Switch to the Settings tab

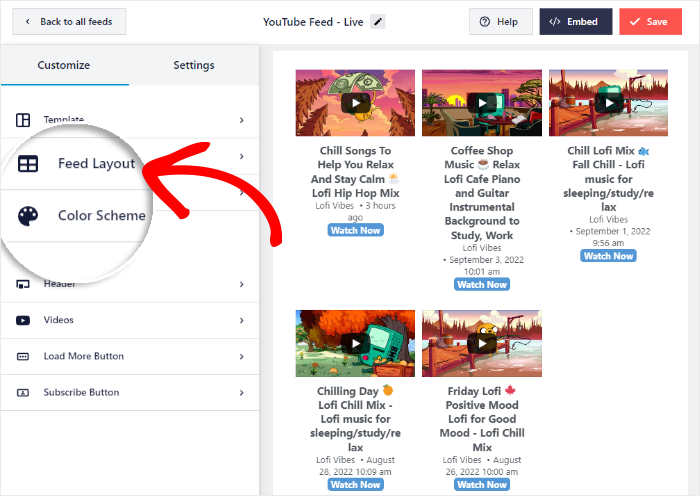pos(194,65)
